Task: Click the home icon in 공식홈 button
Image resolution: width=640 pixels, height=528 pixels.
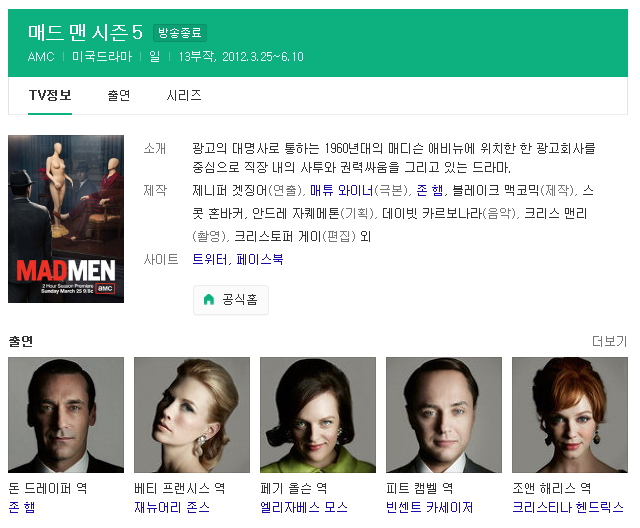Action: 209,300
